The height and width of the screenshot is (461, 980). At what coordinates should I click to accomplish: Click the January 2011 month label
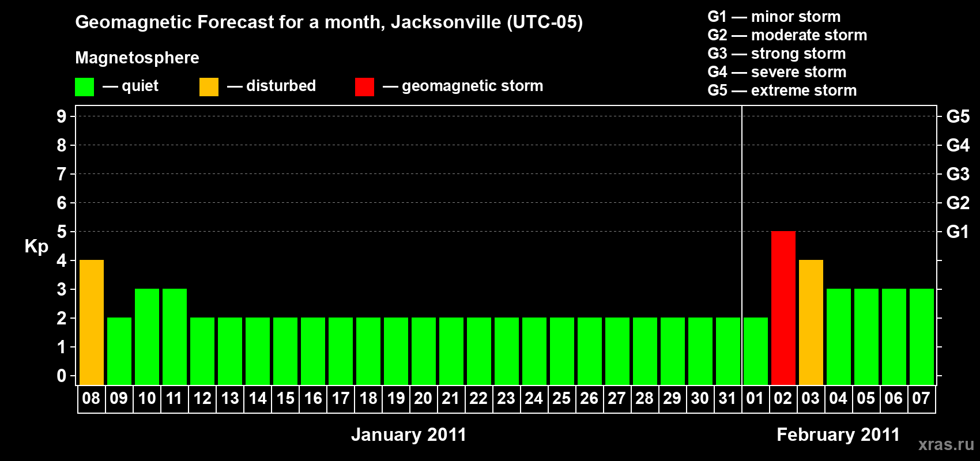pos(409,434)
